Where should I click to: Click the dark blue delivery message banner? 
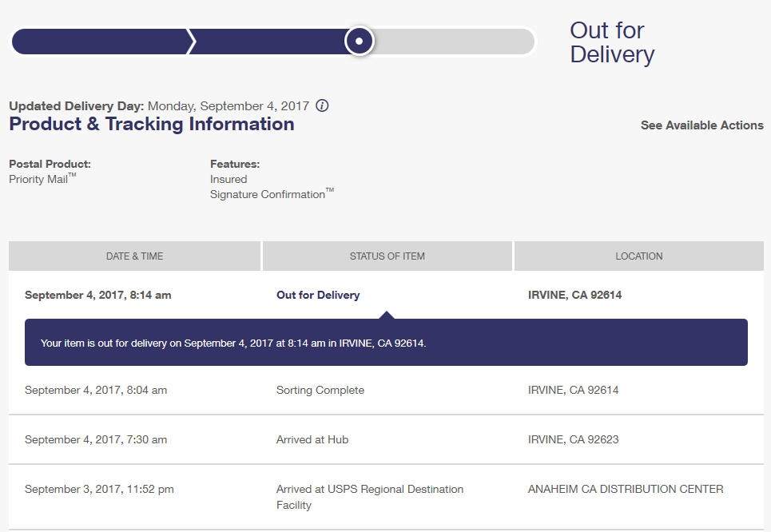pyautogui.click(x=386, y=343)
